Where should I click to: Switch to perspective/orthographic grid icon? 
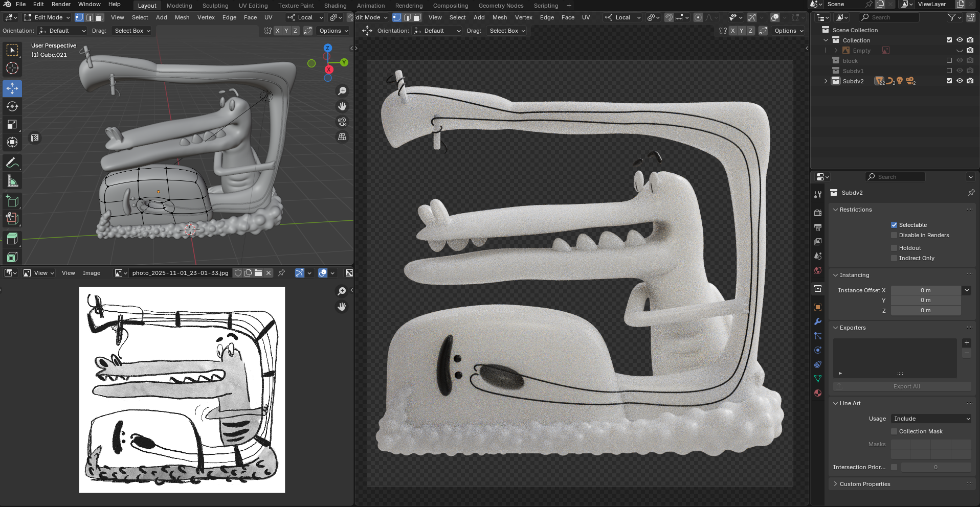coord(342,137)
